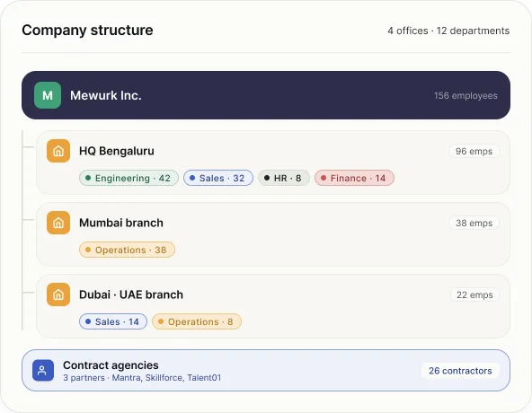Select the Engineering · 42 department chip
The width and height of the screenshot is (532, 413).
click(x=129, y=178)
